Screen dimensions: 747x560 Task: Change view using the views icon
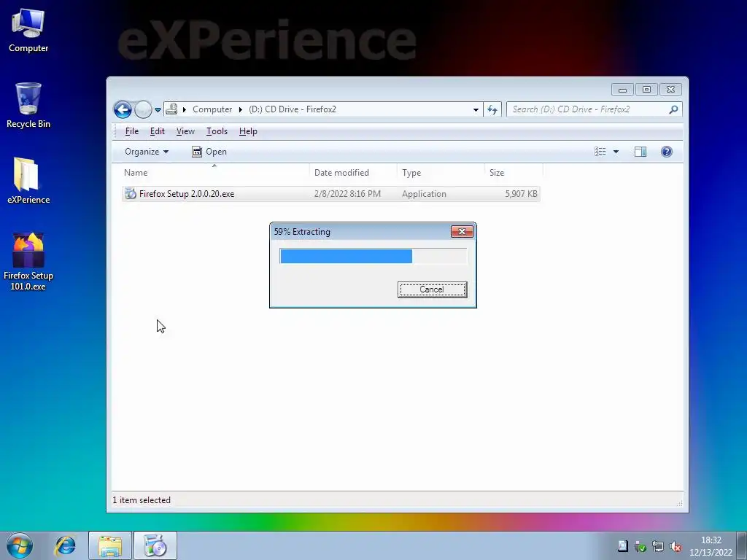point(600,152)
